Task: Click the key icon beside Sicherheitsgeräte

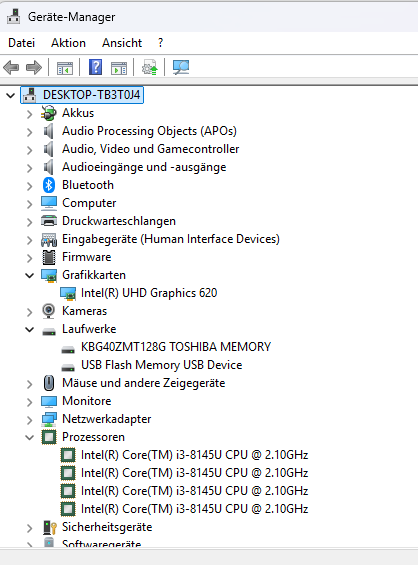Action: click(49, 527)
